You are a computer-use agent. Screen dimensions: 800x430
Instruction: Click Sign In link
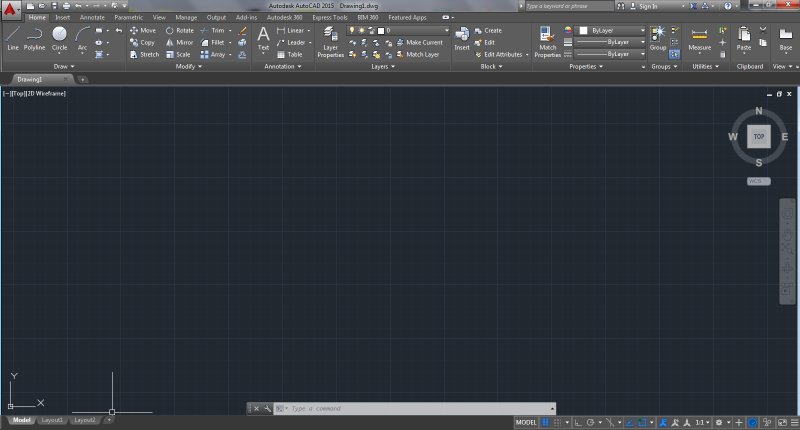(x=649, y=6)
